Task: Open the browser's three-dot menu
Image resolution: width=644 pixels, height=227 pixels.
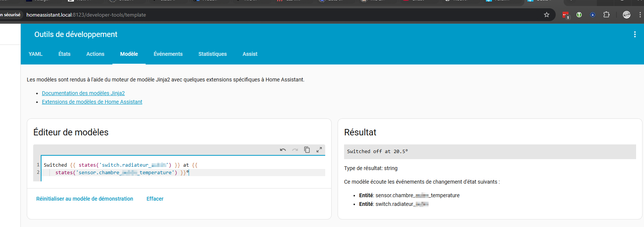Action: coord(640,15)
